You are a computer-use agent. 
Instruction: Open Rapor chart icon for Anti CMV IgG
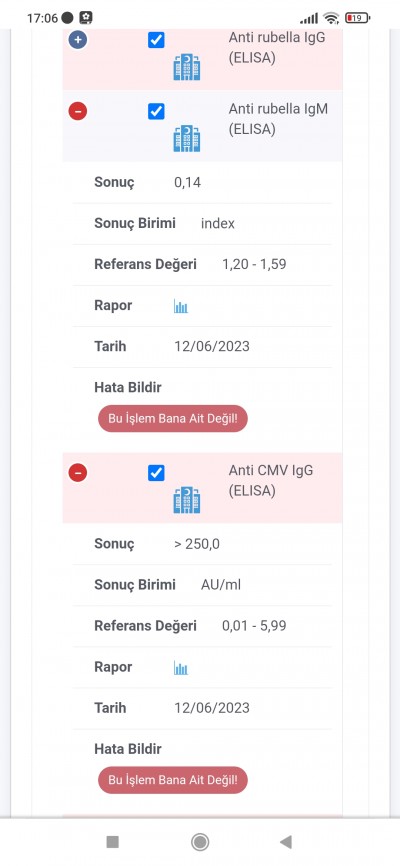pos(181,668)
